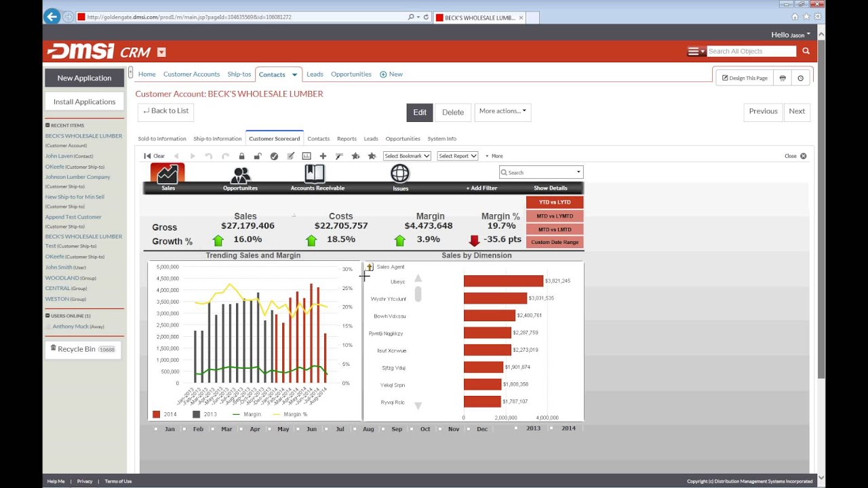Open the Select Bookmark dropdown
This screenshot has height=488, width=868.
click(407, 156)
